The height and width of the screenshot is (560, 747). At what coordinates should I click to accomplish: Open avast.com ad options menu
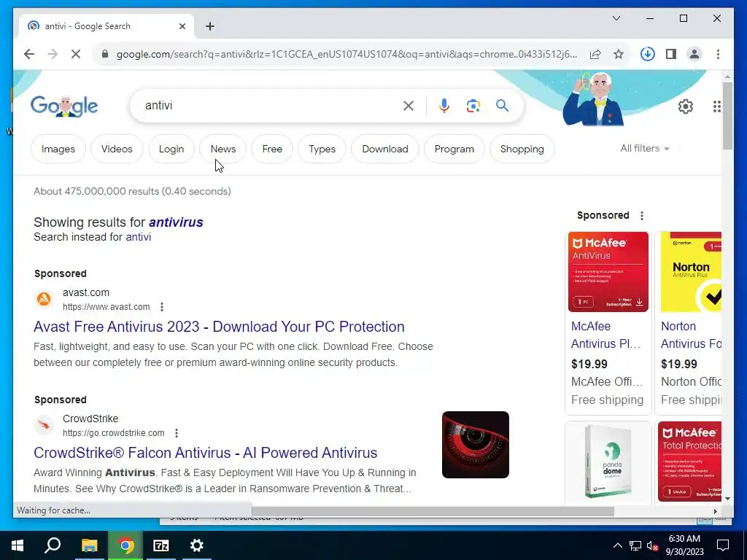162,307
